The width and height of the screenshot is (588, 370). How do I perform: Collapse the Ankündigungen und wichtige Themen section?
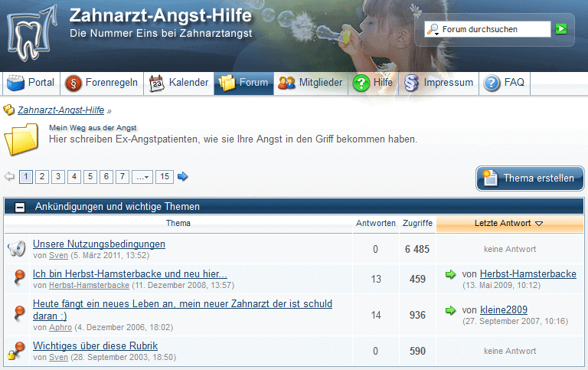point(21,207)
